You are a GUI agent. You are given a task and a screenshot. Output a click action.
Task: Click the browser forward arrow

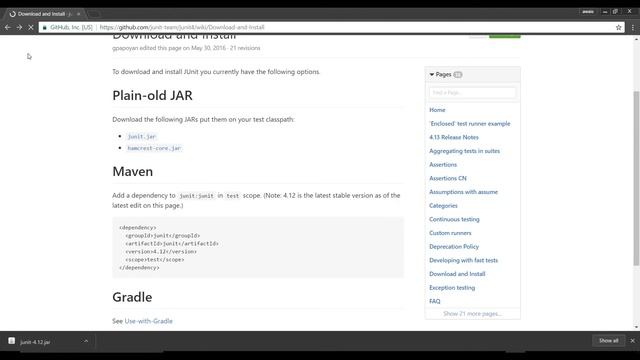coord(19,27)
